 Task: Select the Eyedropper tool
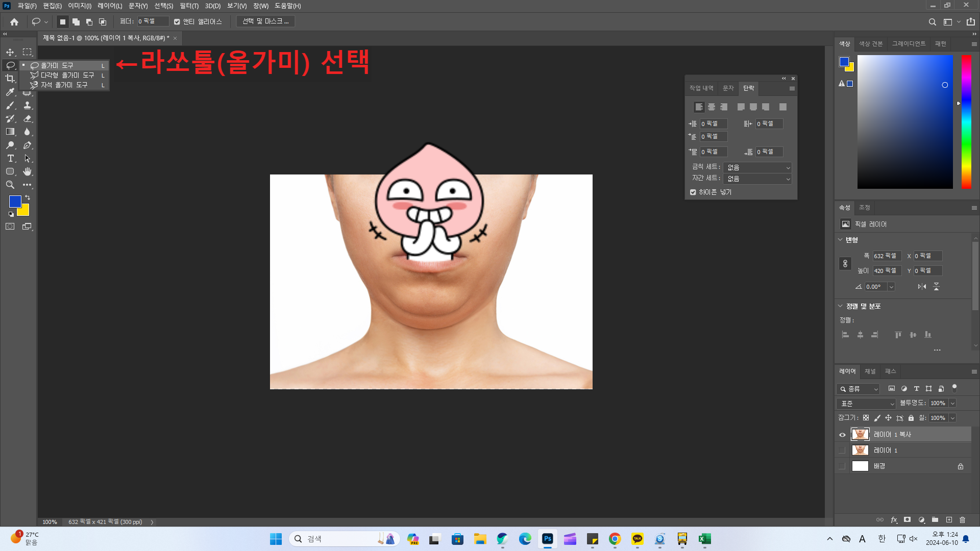point(10,92)
